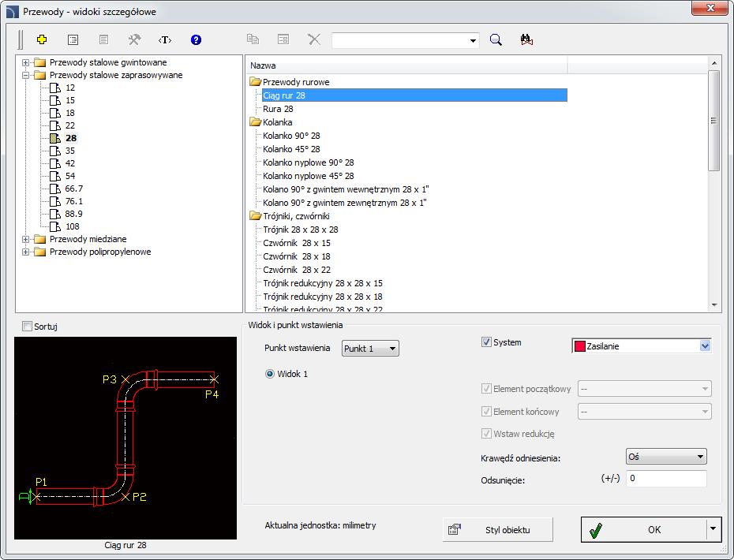Select size 54 in the tree

69,176
